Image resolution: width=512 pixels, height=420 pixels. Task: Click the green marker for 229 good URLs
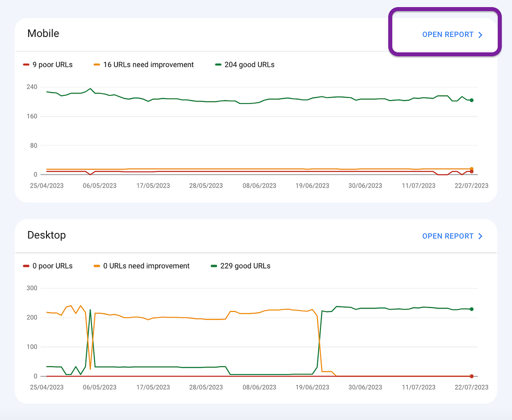(214, 266)
